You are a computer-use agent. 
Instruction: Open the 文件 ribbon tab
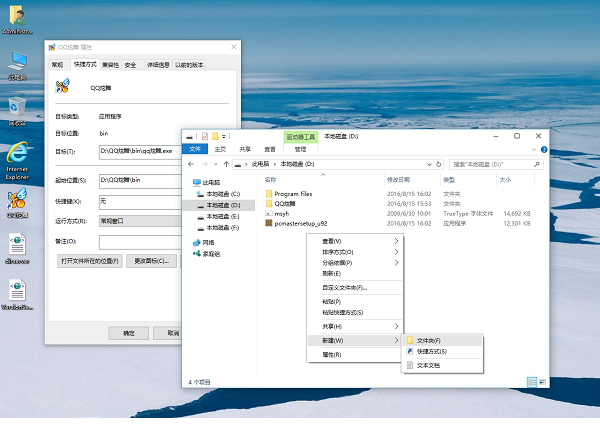click(x=195, y=149)
